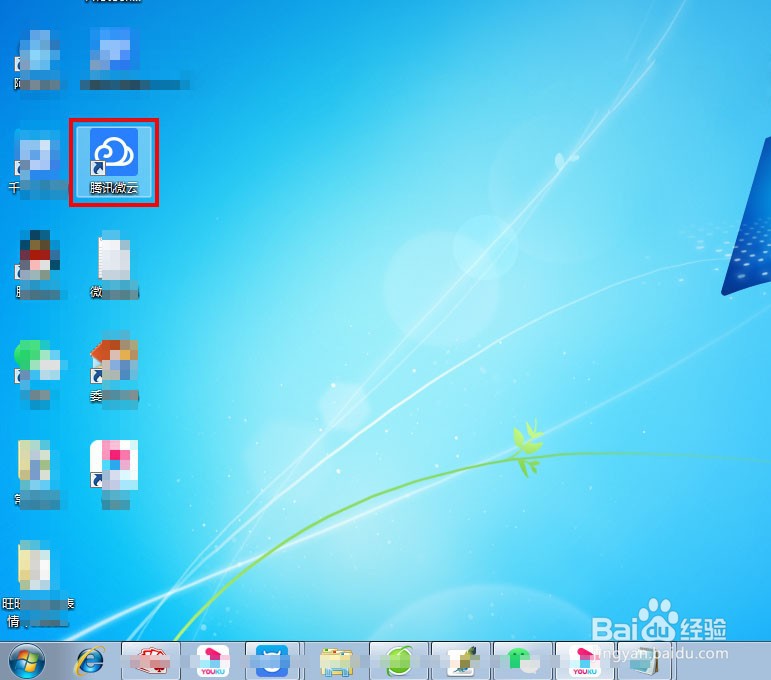Select the red-and-dark pixelated desktop shortcut
771x680 pixels.
(37, 265)
